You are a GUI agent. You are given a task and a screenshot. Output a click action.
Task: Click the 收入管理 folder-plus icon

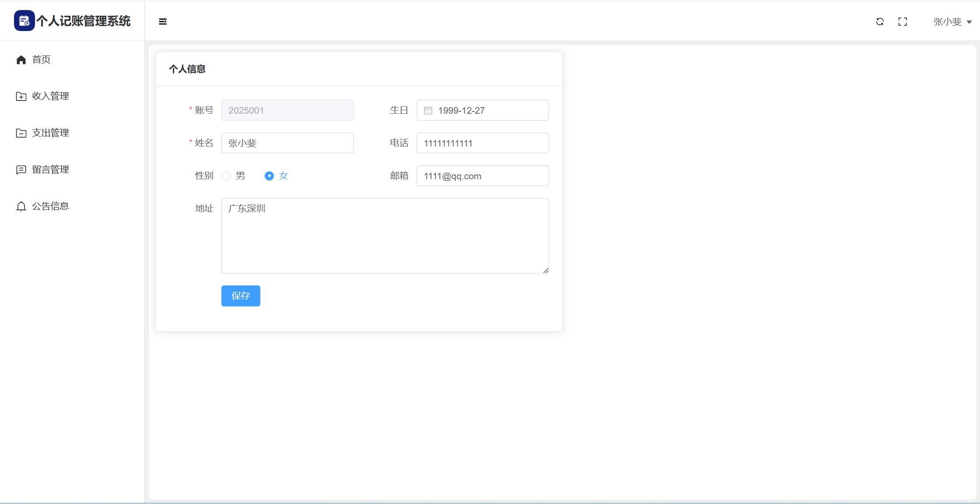(x=21, y=96)
